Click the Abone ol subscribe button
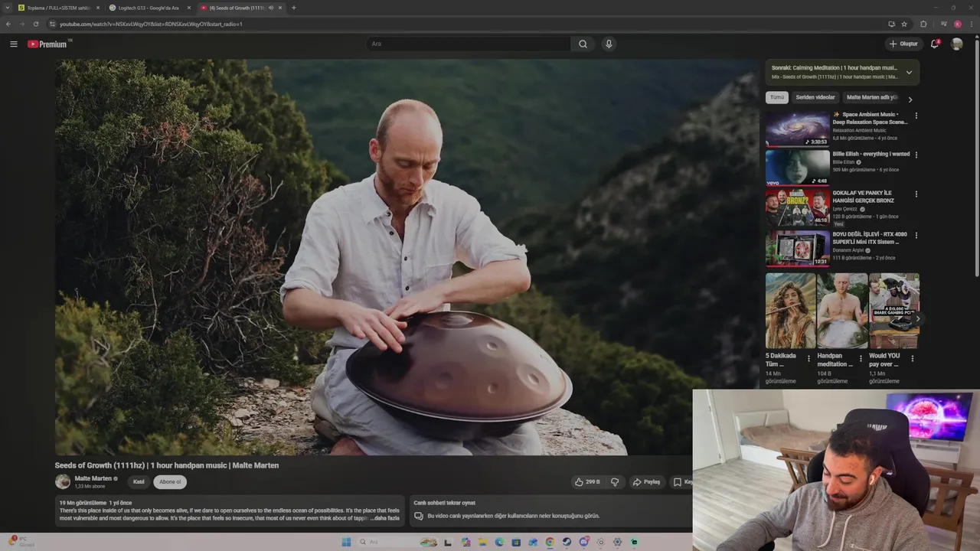 pyautogui.click(x=170, y=482)
